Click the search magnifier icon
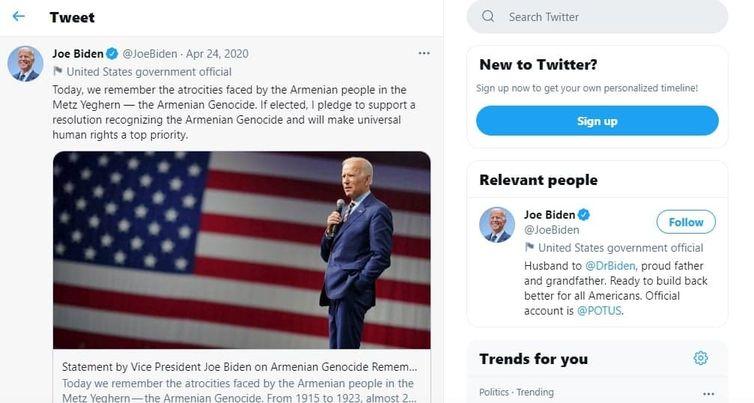The image size is (754, 403). tap(488, 16)
